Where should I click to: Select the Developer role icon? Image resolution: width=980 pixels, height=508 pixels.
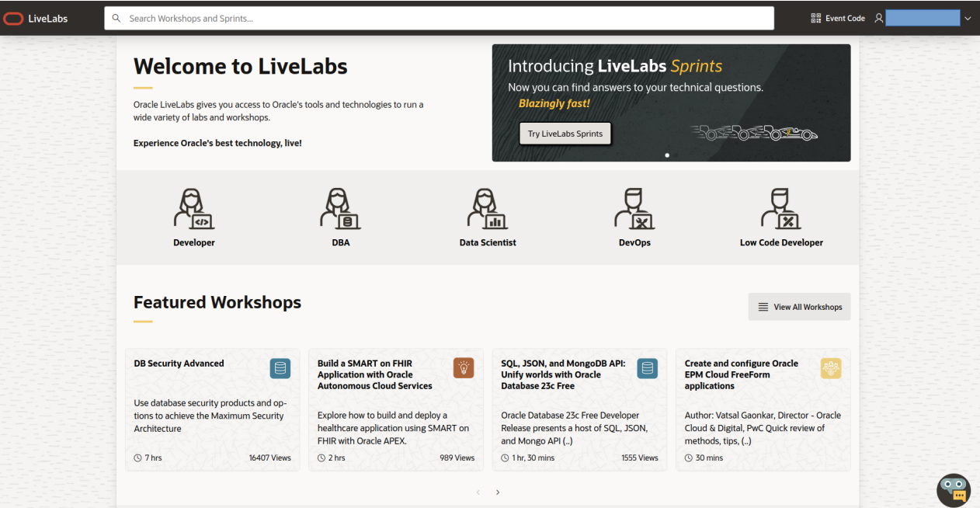click(x=193, y=208)
